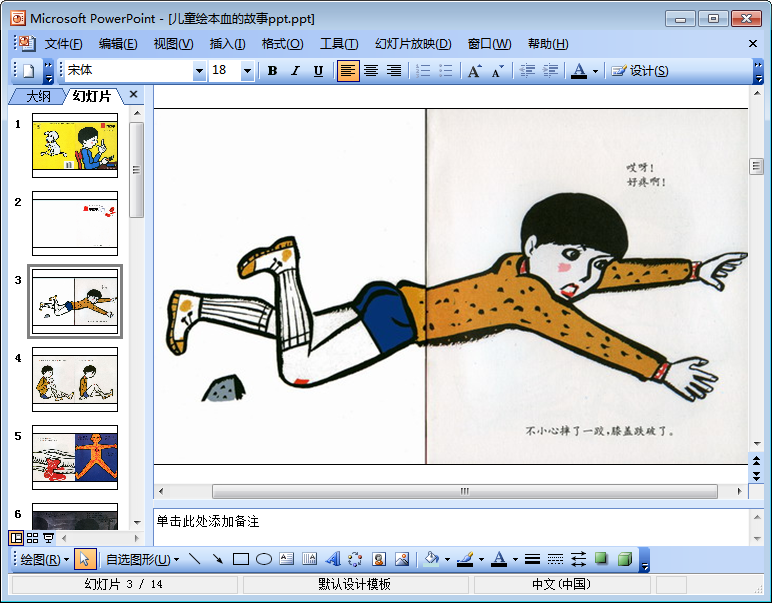Open the 帮助(H) menu
This screenshot has width=772, height=603.
[548, 44]
